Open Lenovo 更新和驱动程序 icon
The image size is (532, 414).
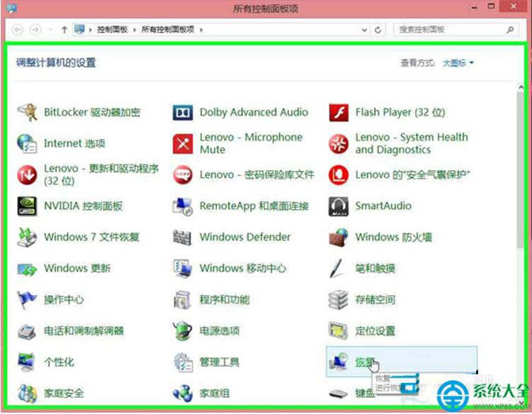27,175
